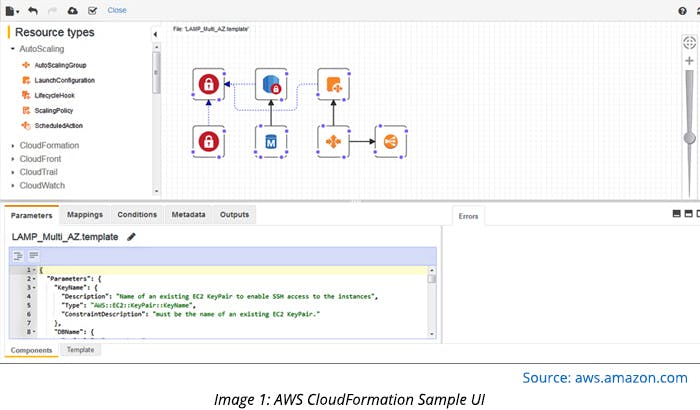Redo the last action
700x410 pixels.
pos(52,10)
